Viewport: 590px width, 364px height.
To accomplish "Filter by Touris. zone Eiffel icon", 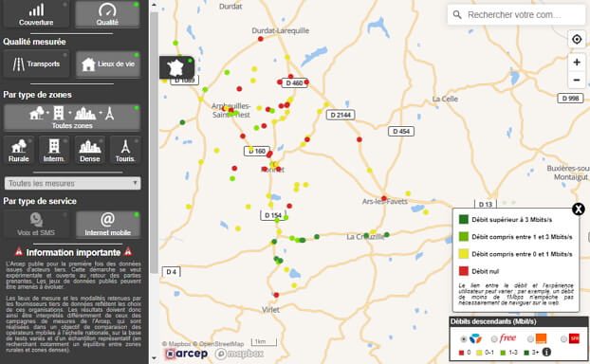I will tap(125, 146).
